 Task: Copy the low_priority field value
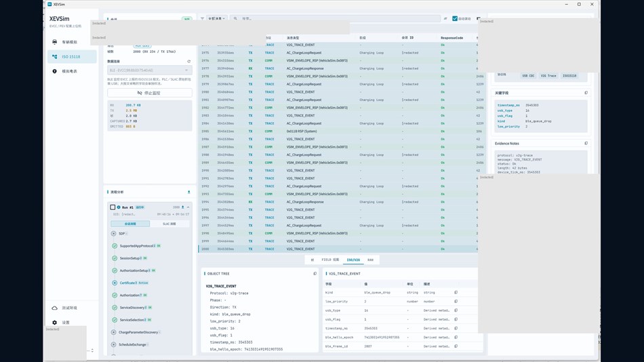coord(456,302)
